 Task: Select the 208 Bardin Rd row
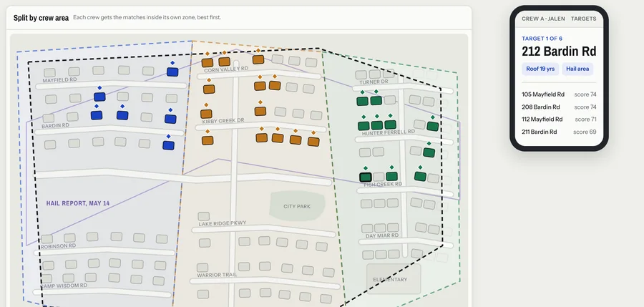pos(559,107)
